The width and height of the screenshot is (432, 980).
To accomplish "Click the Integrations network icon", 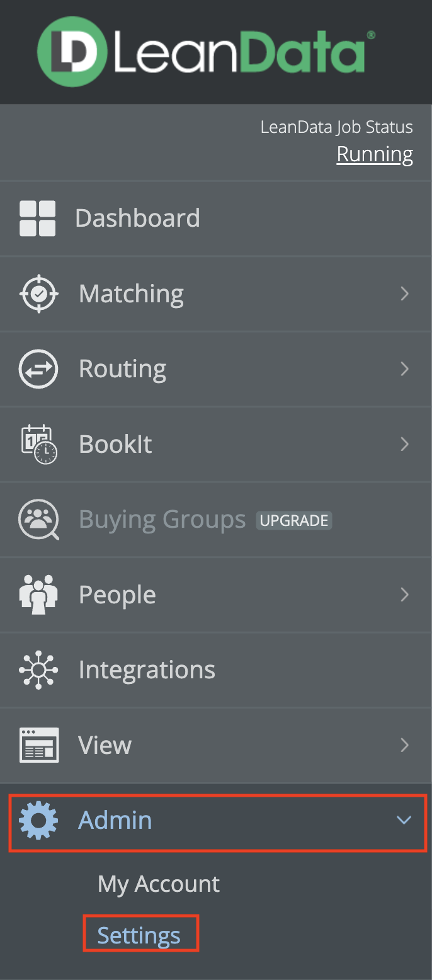I will tap(38, 670).
